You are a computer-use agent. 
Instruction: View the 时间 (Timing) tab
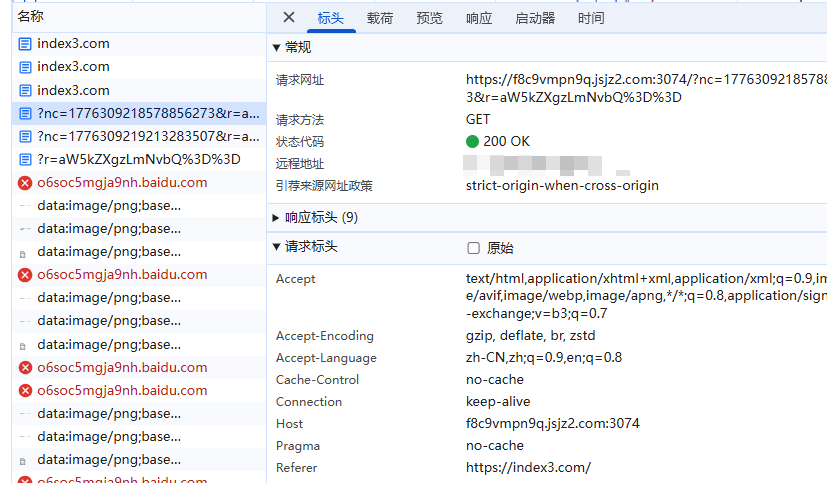pos(591,18)
